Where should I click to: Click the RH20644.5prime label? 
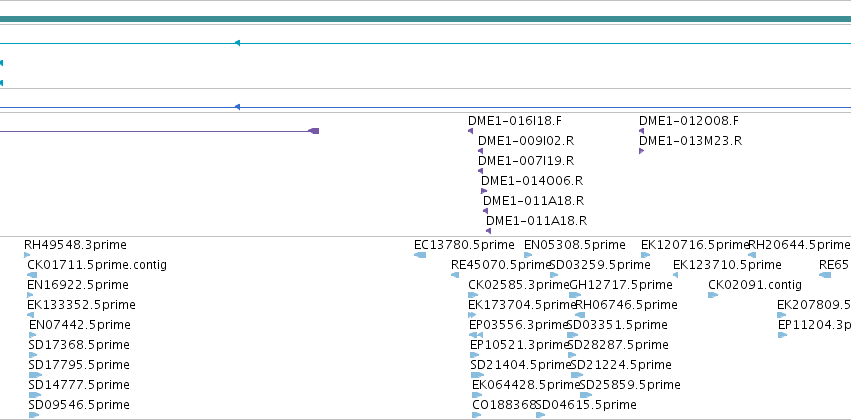[799, 245]
